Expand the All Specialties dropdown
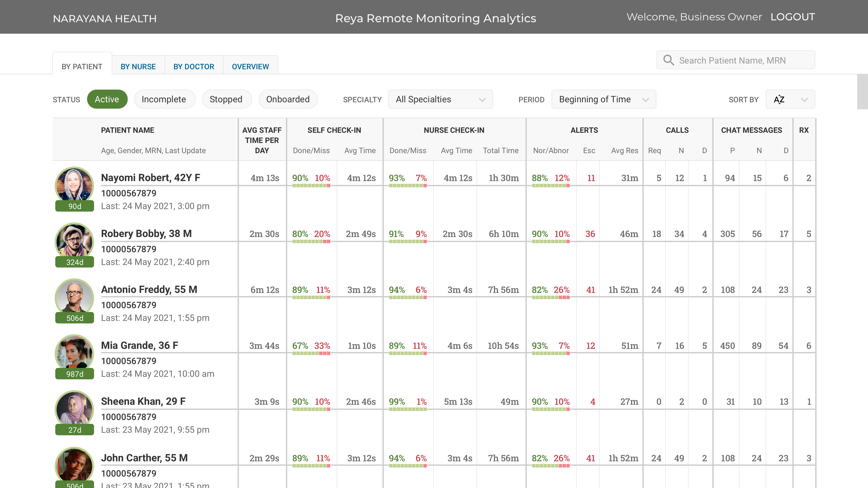868x488 pixels. coord(440,99)
